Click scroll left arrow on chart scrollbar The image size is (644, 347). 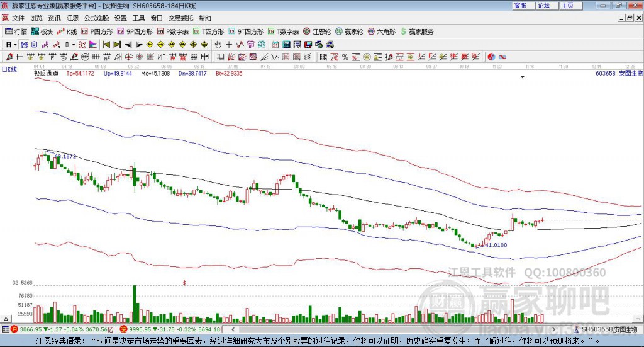pyautogui.click(x=233, y=329)
